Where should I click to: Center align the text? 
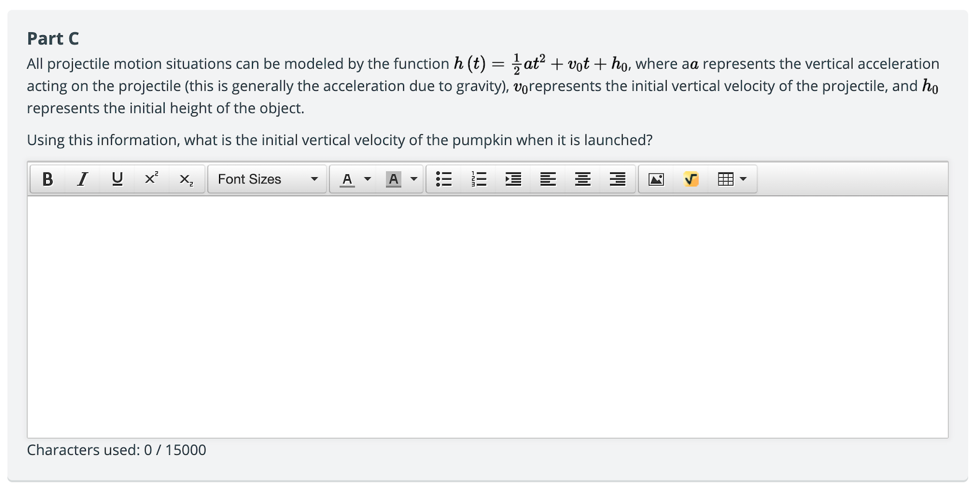click(583, 179)
